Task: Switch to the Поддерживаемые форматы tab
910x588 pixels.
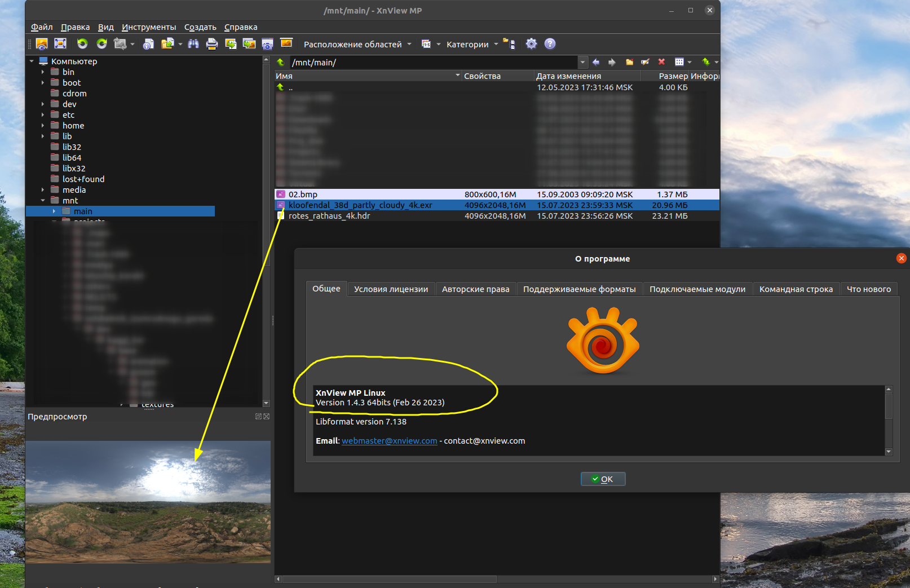Action: [x=579, y=289]
